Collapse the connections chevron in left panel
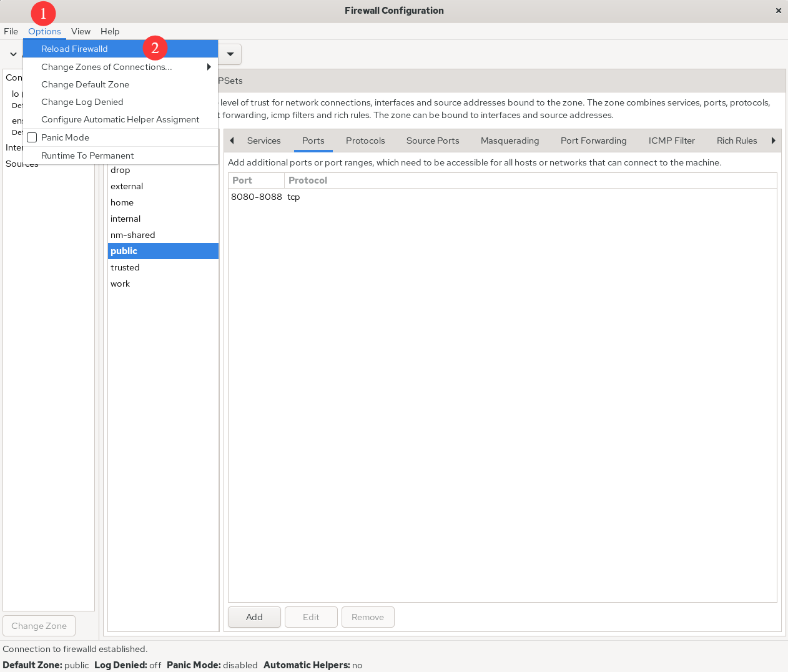Screen dimensions: 788x672 (x=13, y=54)
